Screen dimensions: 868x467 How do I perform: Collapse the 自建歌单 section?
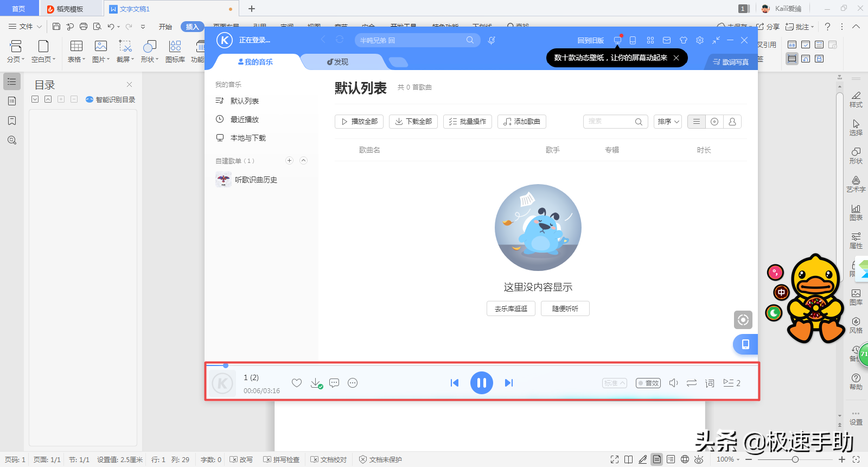tap(304, 160)
